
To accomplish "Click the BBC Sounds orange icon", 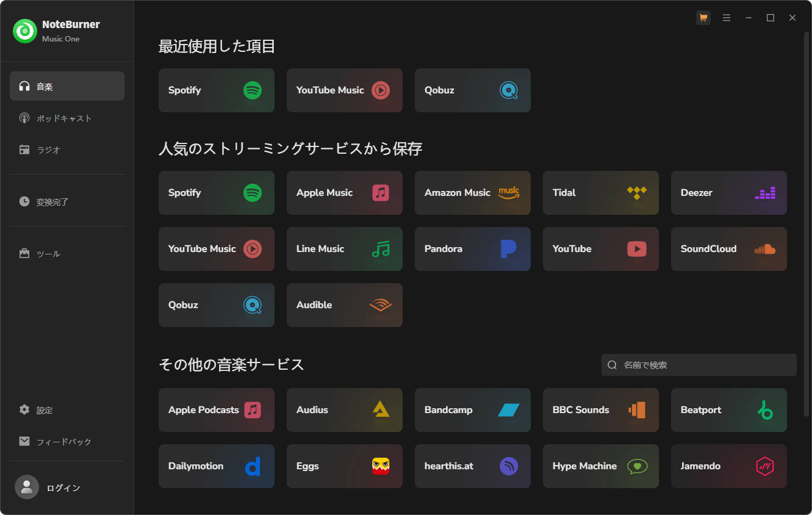I will click(637, 410).
